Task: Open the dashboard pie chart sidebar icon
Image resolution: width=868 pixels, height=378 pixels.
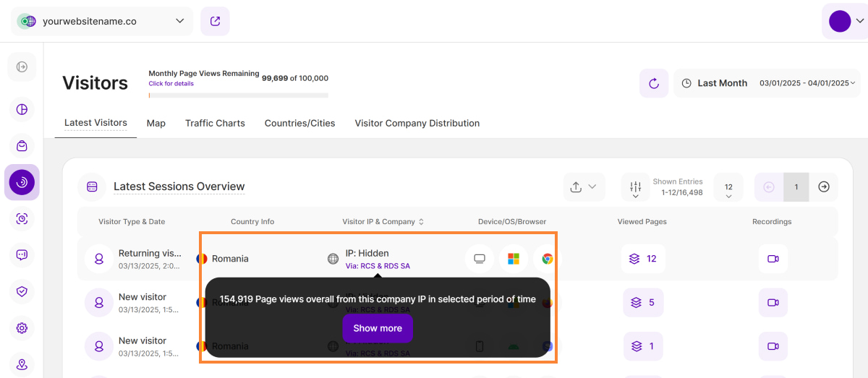Action: [x=22, y=110]
